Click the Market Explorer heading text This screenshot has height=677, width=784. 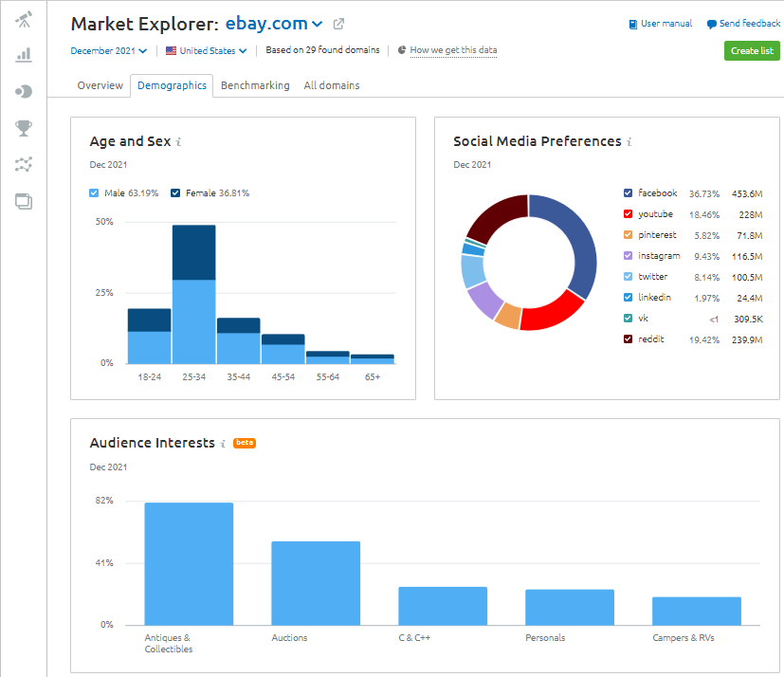coord(145,24)
